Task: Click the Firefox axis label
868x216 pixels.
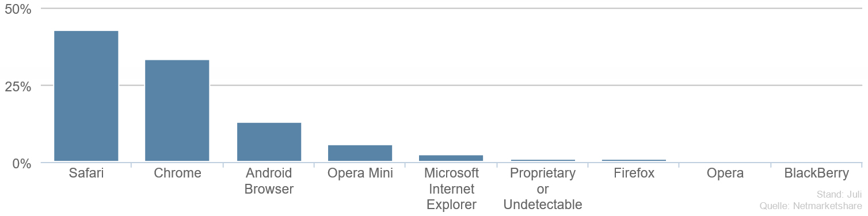Action: tap(634, 173)
